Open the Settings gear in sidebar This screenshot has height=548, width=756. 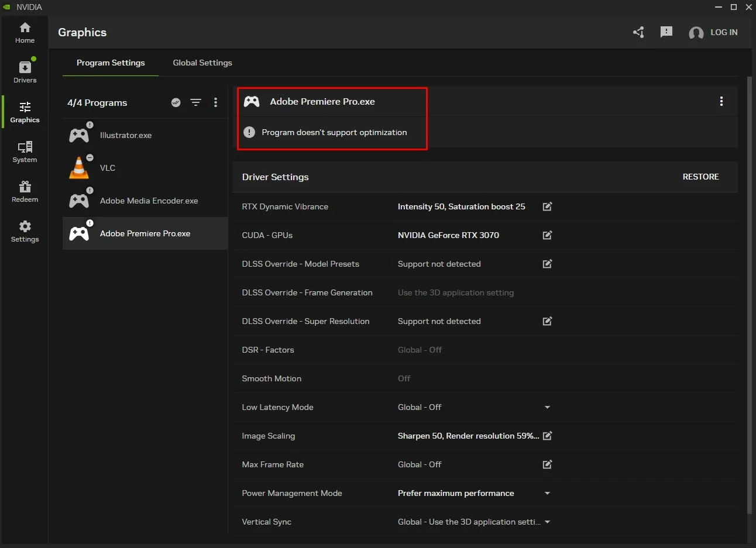coord(25,232)
